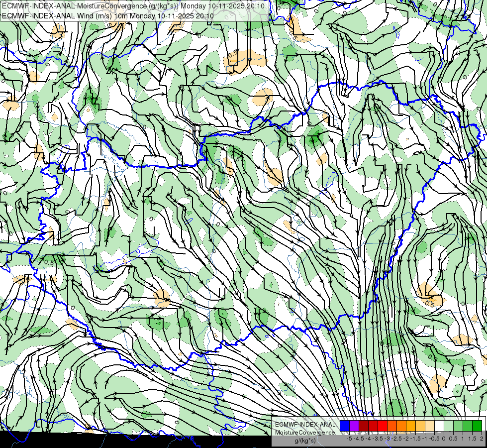Click the -2.5 legend tick label
487x448 pixels.
click(x=397, y=439)
